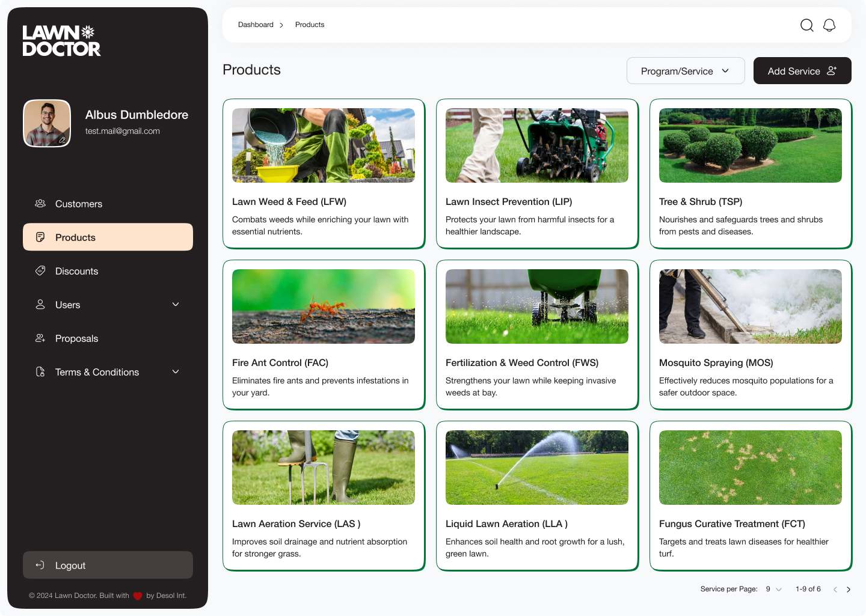Open Customers in sidebar menu
Screen dimensions: 866x616
coord(108,204)
